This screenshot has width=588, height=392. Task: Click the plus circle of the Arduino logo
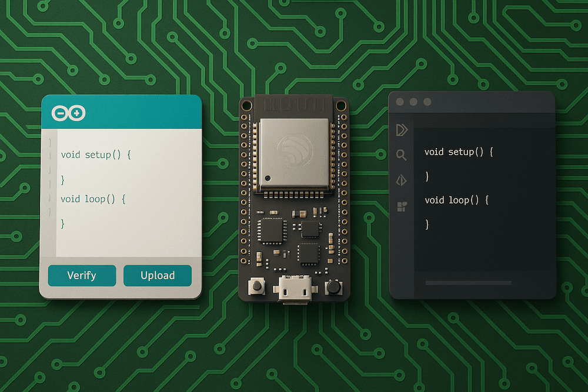[76, 113]
